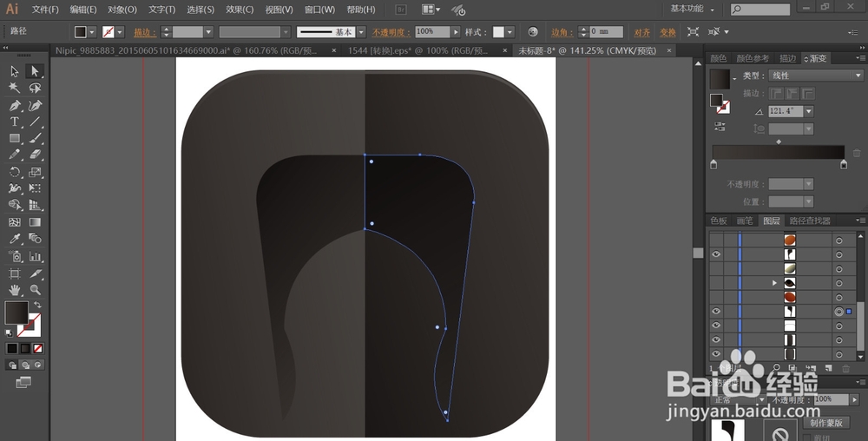The height and width of the screenshot is (441, 868).
Task: Click the 变换 link in control bar
Action: point(667,33)
